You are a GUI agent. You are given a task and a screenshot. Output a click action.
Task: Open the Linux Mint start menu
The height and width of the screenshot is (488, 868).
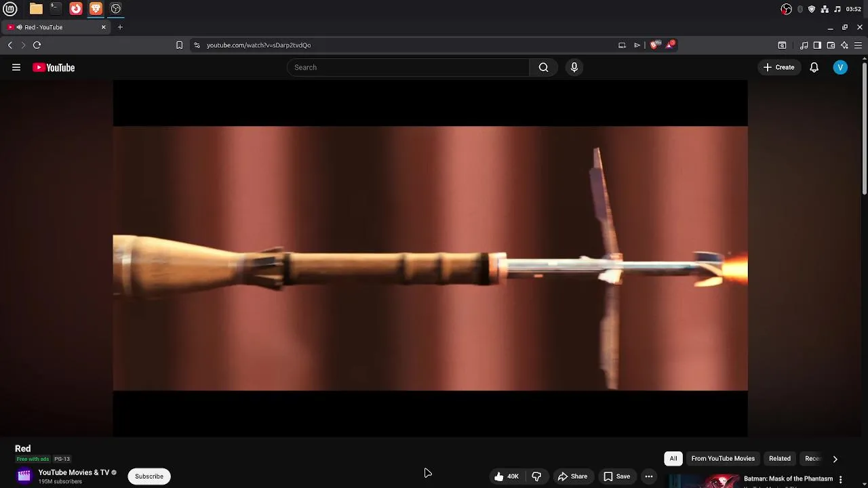[x=9, y=9]
